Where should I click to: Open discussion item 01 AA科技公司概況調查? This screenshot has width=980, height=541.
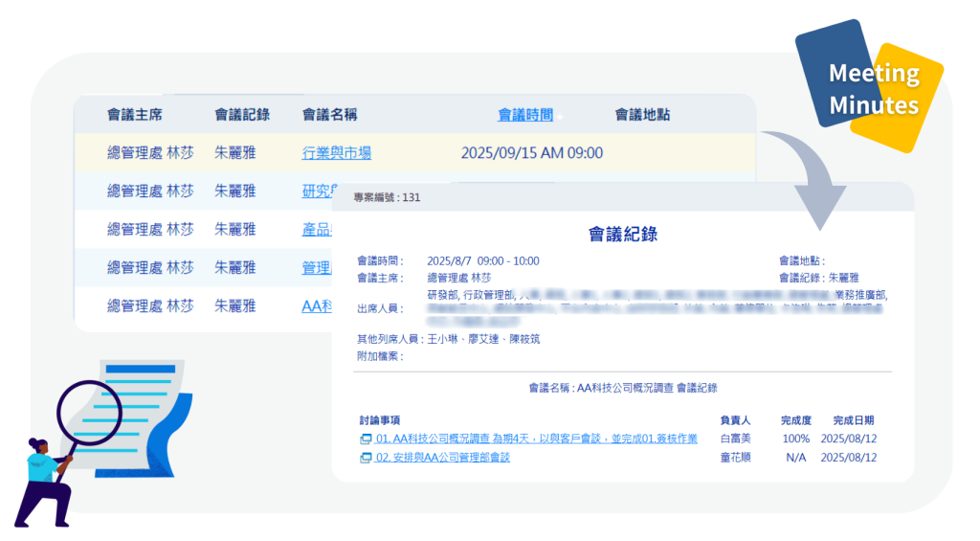click(x=536, y=439)
